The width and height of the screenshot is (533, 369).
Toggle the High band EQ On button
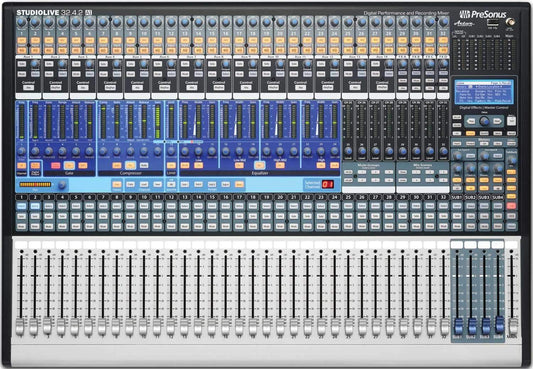(321, 165)
